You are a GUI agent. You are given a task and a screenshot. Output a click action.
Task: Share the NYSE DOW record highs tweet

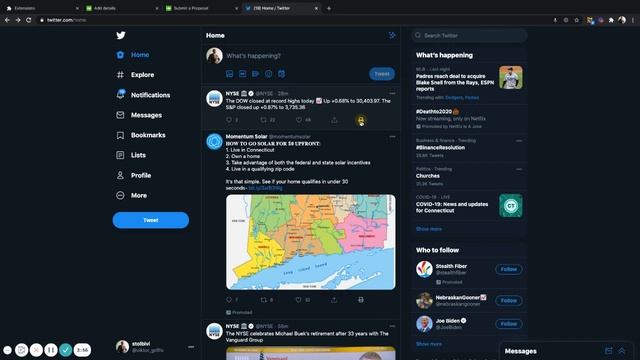tap(334, 120)
